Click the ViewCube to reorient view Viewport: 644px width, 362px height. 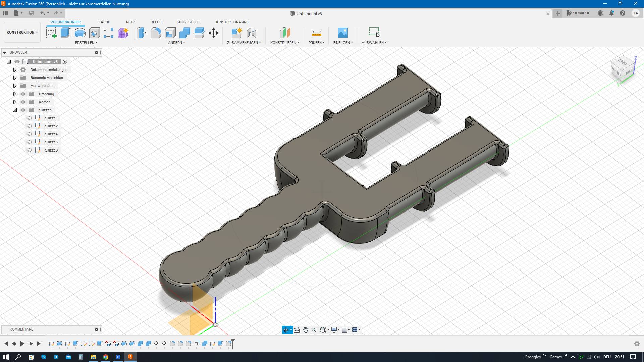pos(623,69)
